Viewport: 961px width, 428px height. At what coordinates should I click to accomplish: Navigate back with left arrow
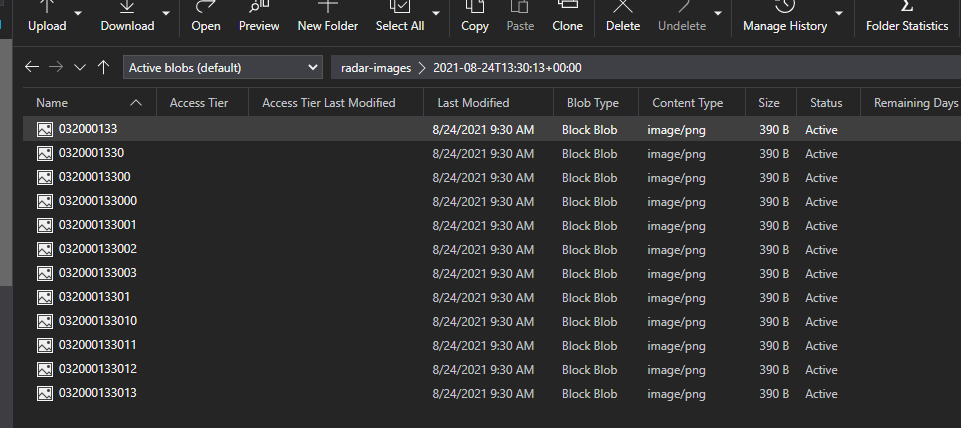32,67
